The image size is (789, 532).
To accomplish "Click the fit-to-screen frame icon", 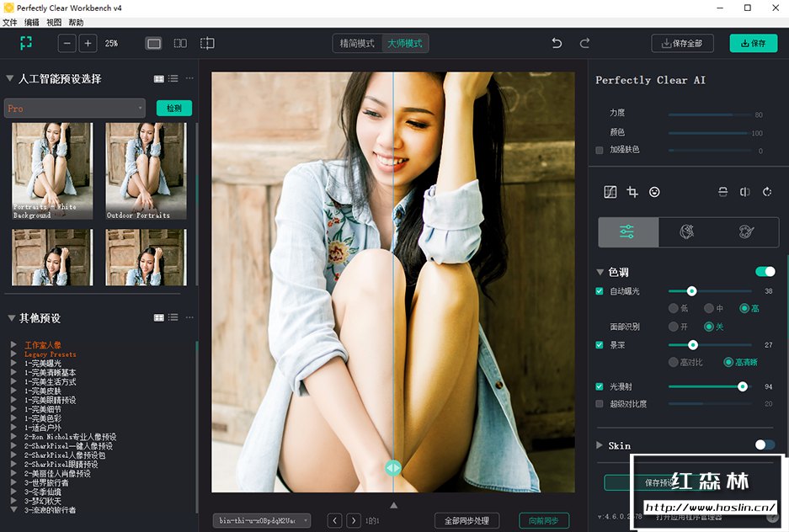I will point(26,43).
